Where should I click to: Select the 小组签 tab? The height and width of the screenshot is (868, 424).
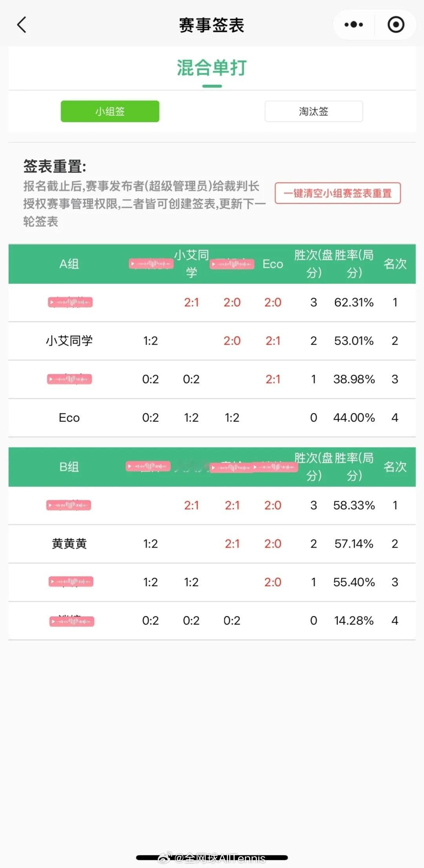coord(110,111)
